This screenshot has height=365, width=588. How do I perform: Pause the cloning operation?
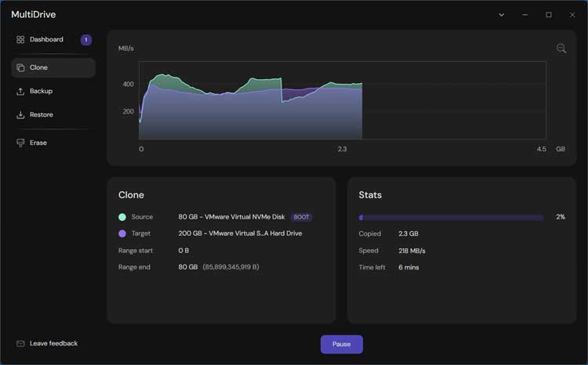pos(341,345)
